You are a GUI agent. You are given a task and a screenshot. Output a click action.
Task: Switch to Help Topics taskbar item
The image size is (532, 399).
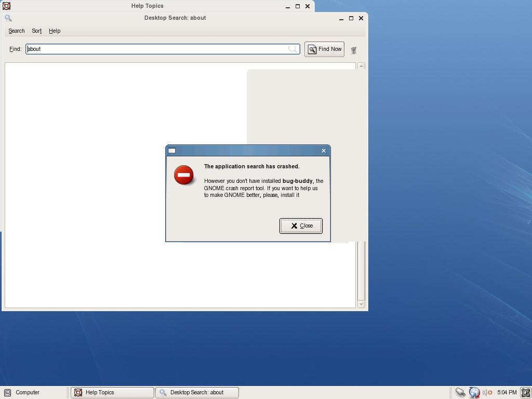112,393
